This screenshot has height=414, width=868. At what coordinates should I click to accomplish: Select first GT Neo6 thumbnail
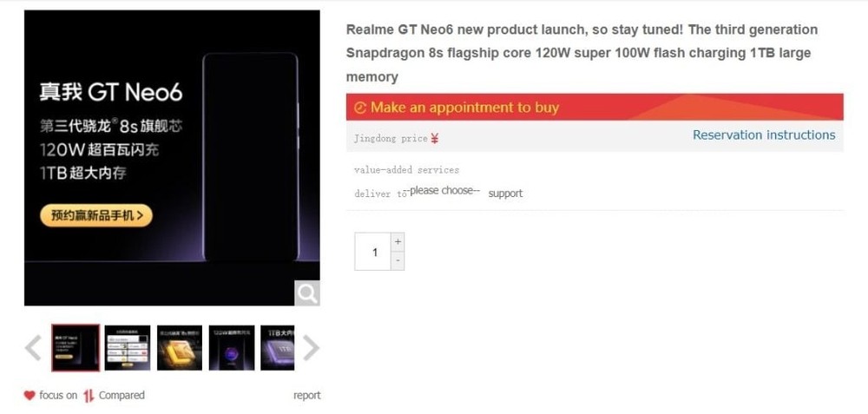click(76, 347)
